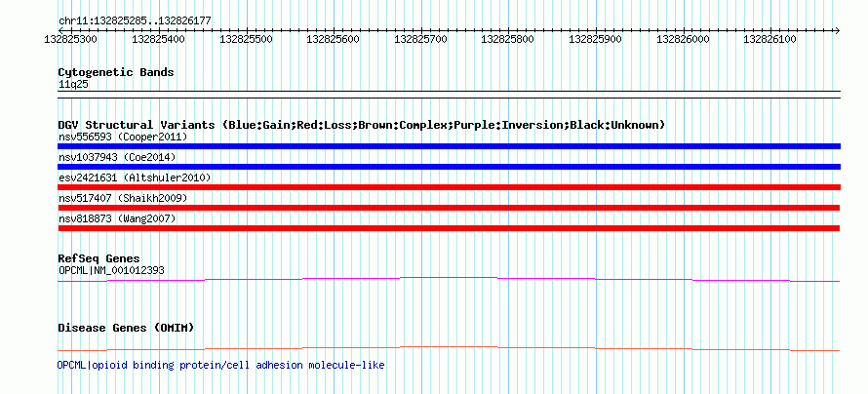Click the 11q25 cytogenetic band bar
Screen dimensions: 868x394
449,95
